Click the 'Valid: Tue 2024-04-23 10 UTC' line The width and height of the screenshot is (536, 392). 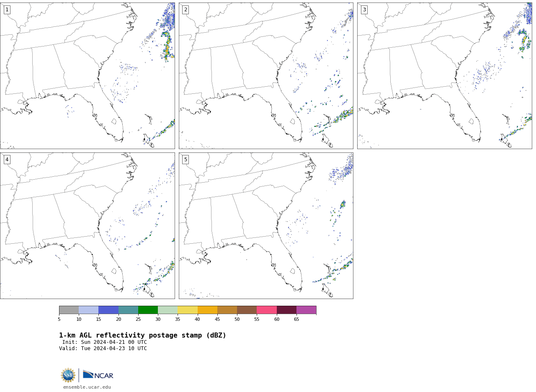pos(103,348)
